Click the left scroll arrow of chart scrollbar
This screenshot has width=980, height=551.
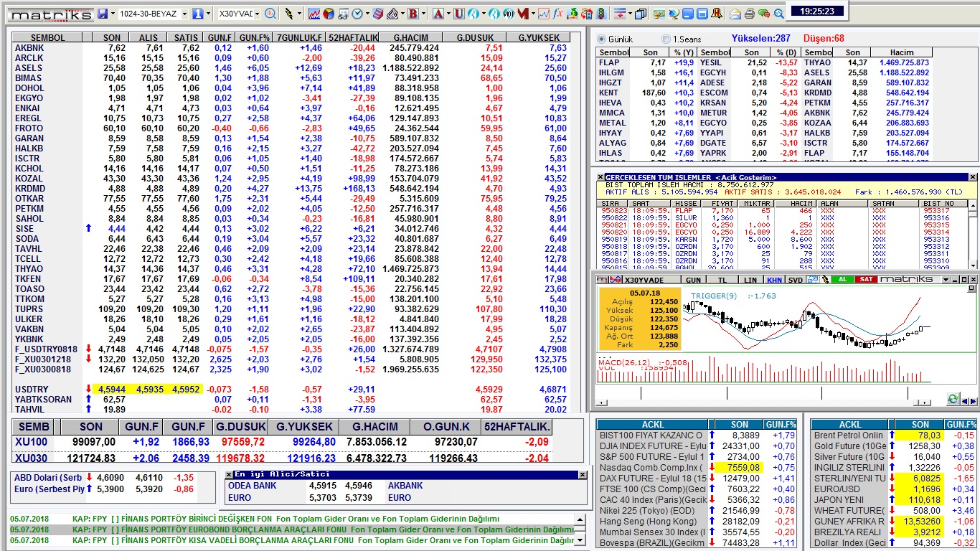pos(601,402)
